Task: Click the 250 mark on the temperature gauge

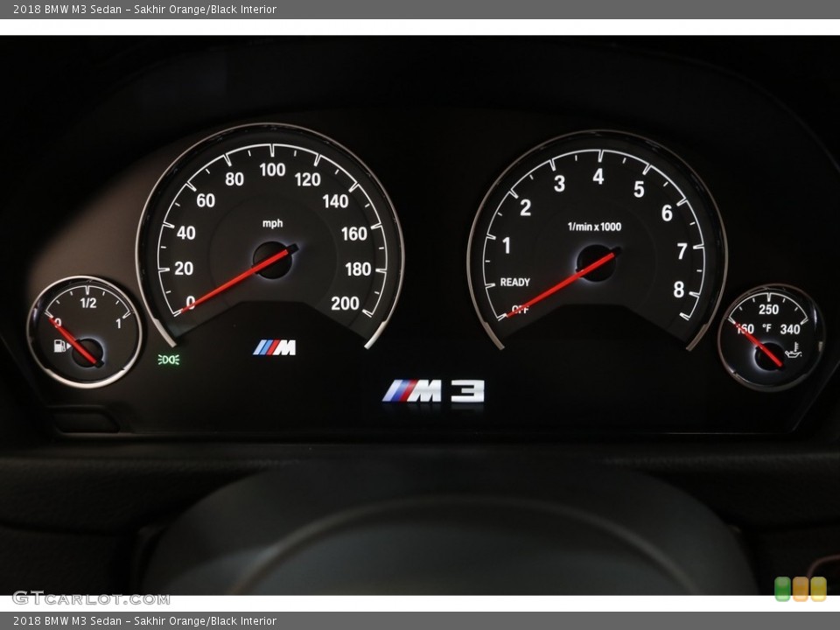Action: (768, 309)
